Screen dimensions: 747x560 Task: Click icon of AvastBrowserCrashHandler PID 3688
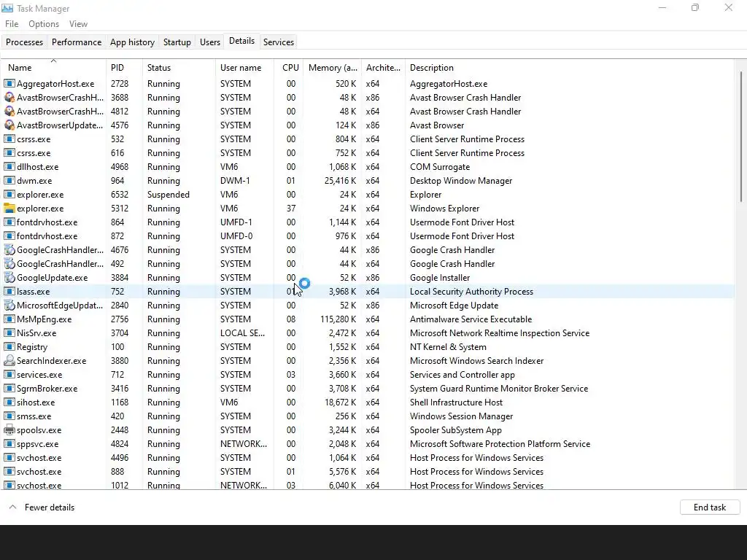pyautogui.click(x=9, y=98)
